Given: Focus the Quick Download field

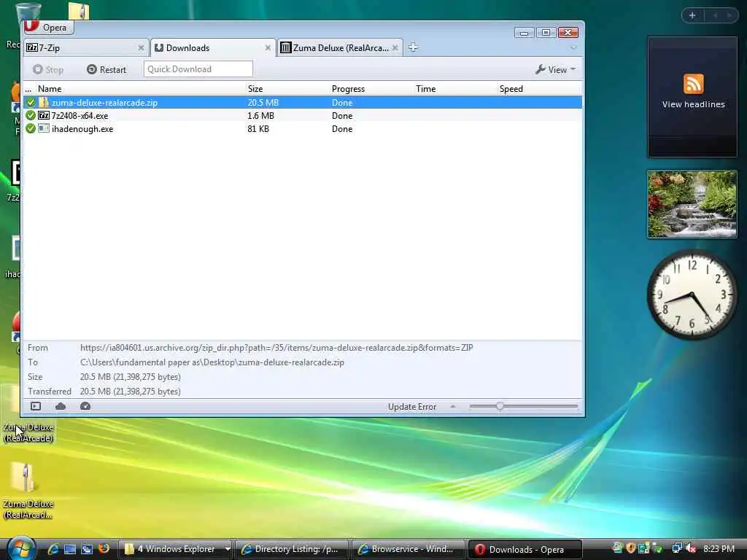Looking at the screenshot, I should coord(198,69).
